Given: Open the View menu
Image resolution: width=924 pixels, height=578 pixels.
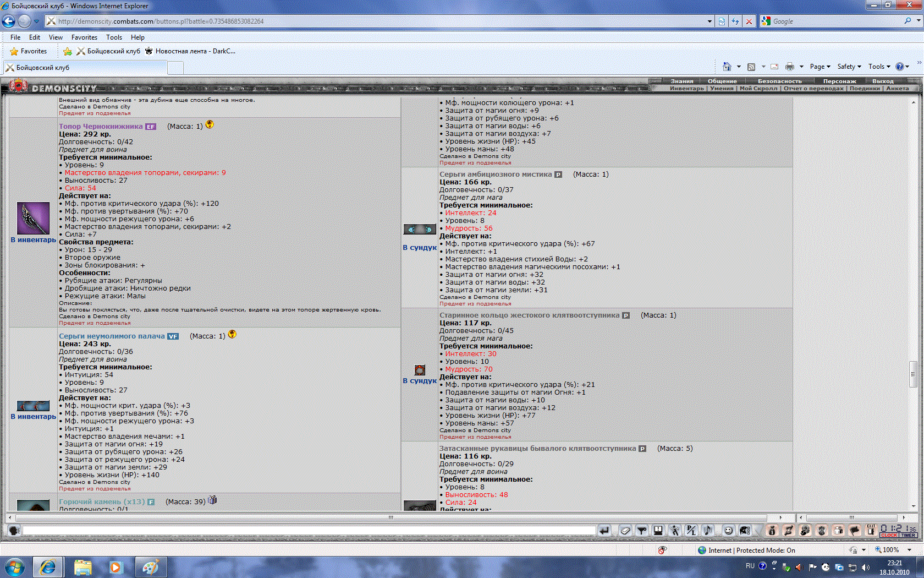Looking at the screenshot, I should tap(56, 37).
